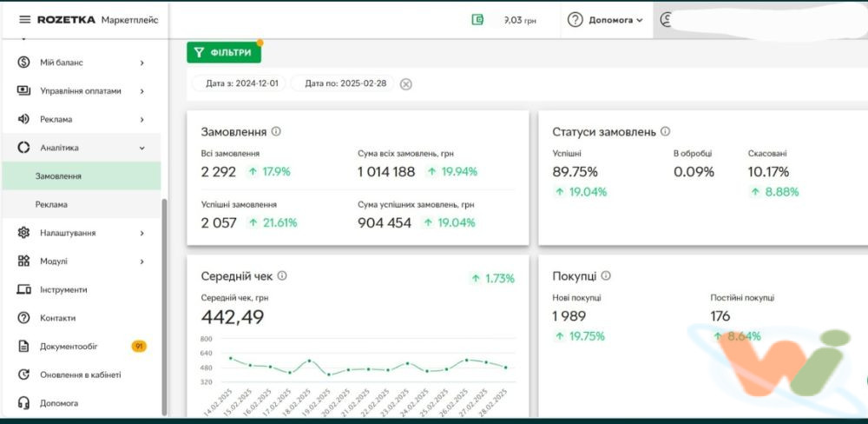
Task: Click the info icon beside Середній чек
Action: [x=282, y=276]
